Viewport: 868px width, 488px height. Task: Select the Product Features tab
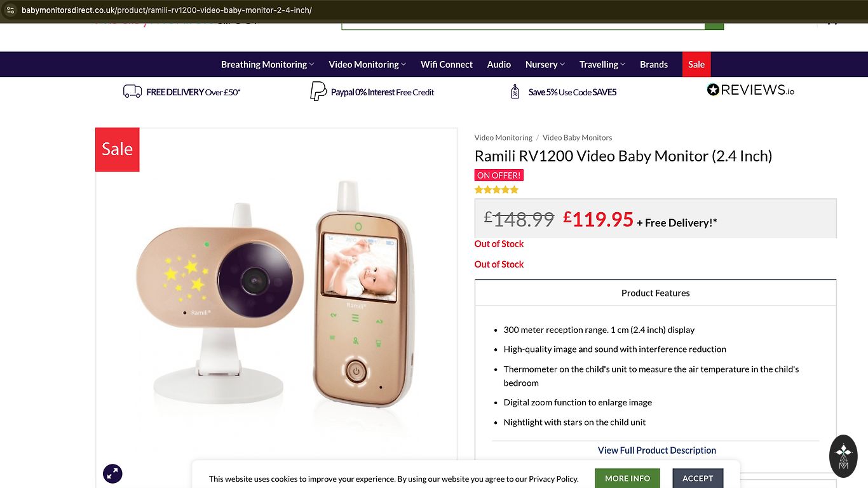click(655, 293)
